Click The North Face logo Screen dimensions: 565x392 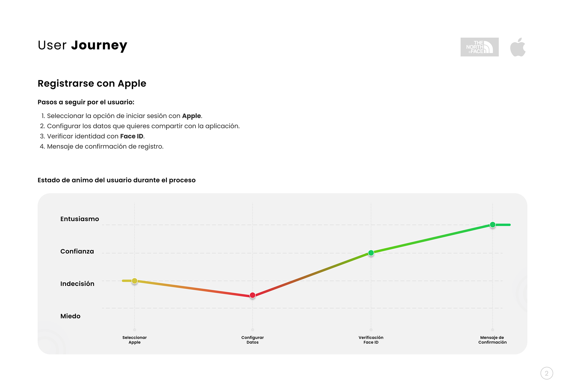coord(479,47)
